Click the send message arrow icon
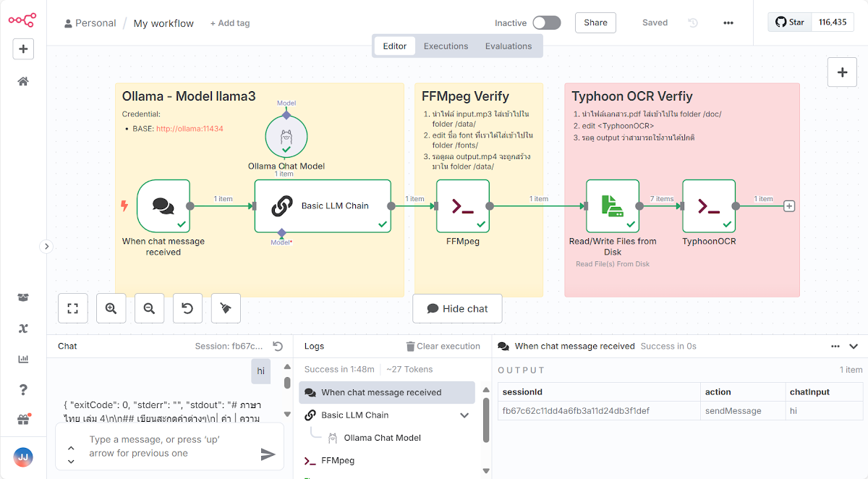 [x=268, y=454]
